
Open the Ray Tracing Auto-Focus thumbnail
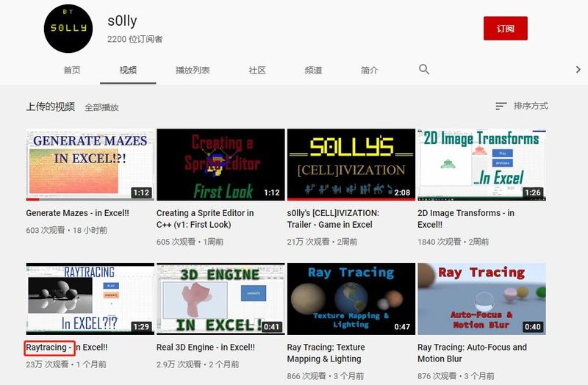[482, 299]
